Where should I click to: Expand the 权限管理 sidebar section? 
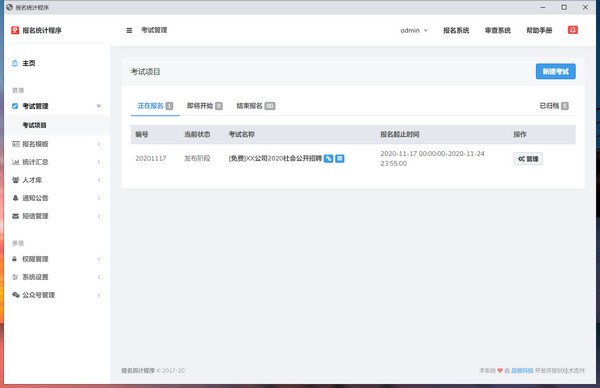pyautogui.click(x=57, y=259)
